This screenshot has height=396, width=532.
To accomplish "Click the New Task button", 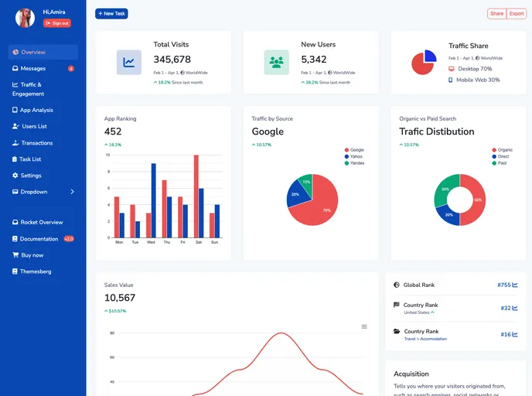I will click(x=111, y=14).
